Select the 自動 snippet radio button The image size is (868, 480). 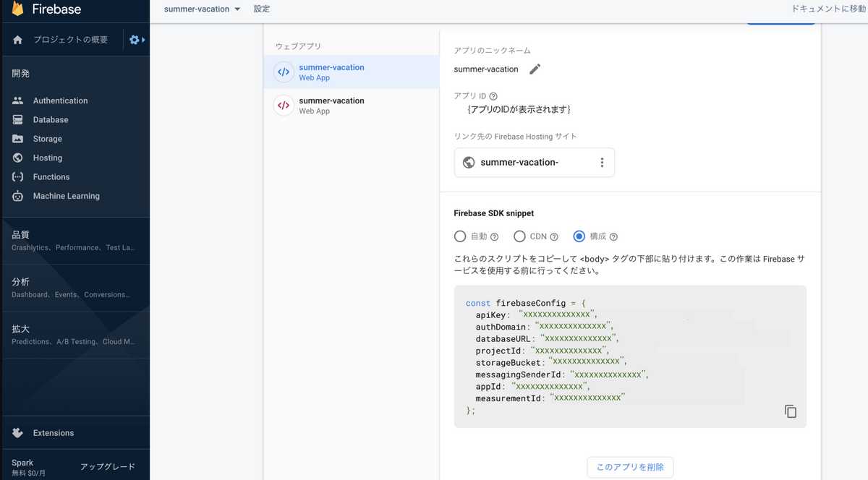coord(460,236)
